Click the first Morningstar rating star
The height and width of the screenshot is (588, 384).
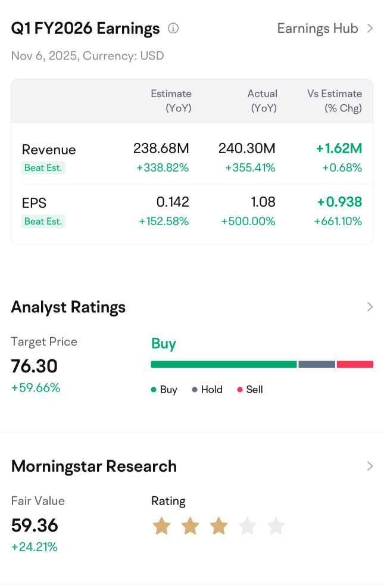[x=161, y=526]
